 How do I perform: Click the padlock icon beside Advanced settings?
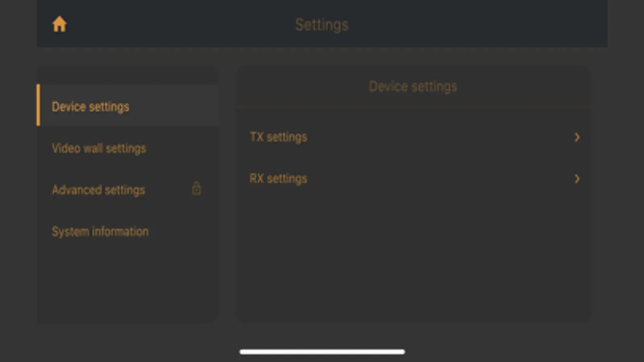[196, 188]
